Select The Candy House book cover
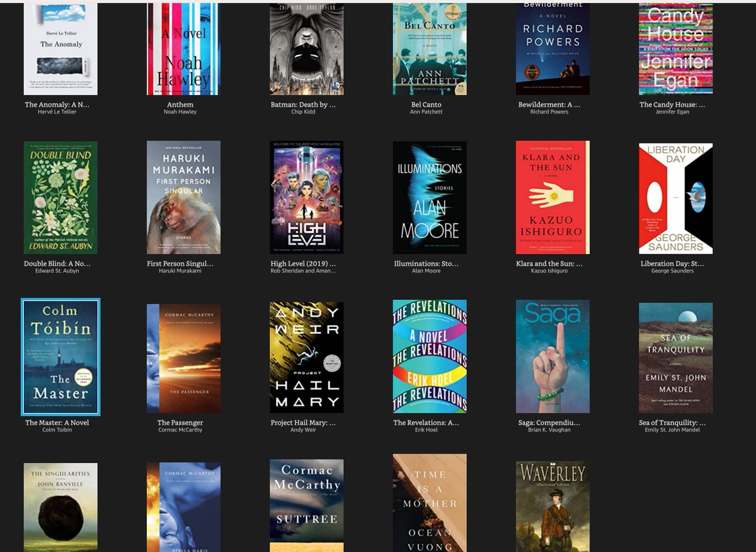This screenshot has height=552, width=756. pyautogui.click(x=675, y=49)
